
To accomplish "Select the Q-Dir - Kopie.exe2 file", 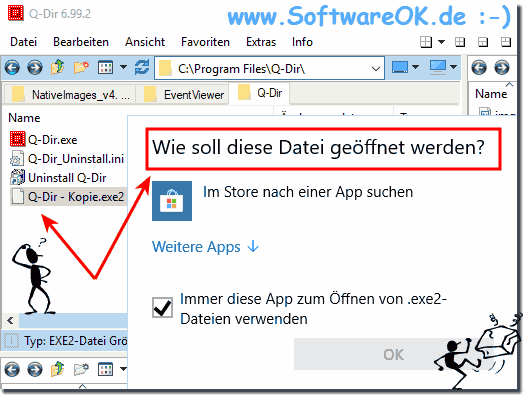I will (68, 197).
